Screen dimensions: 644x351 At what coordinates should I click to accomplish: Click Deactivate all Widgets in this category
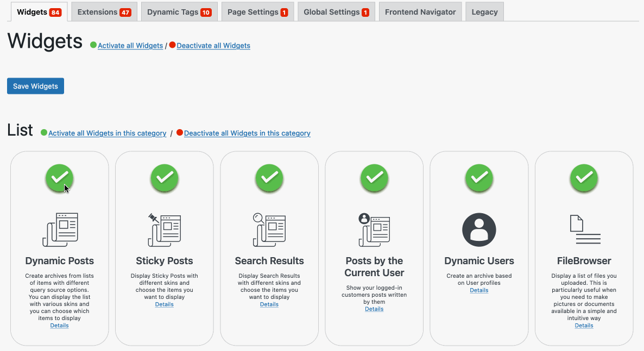pos(247,133)
